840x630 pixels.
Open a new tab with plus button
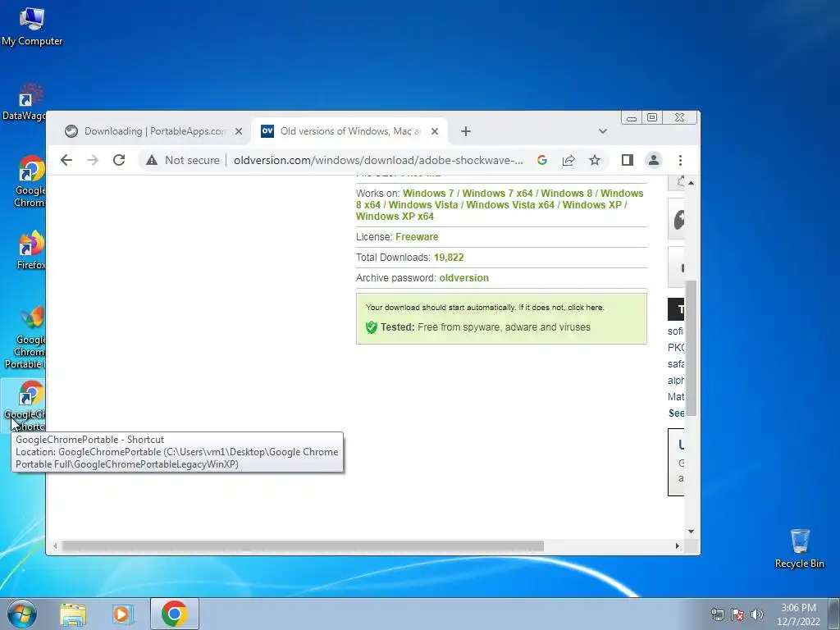pyautogui.click(x=466, y=131)
